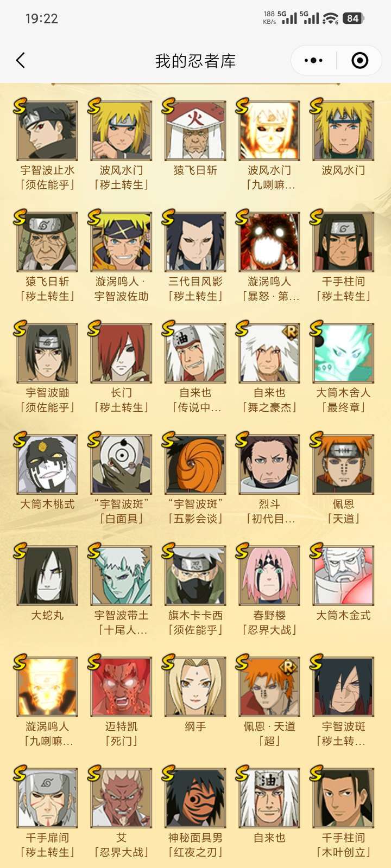Select 猿飞日斩 portrait with Hokage hat
Screen dimensions: 391x868
pyautogui.click(x=195, y=130)
